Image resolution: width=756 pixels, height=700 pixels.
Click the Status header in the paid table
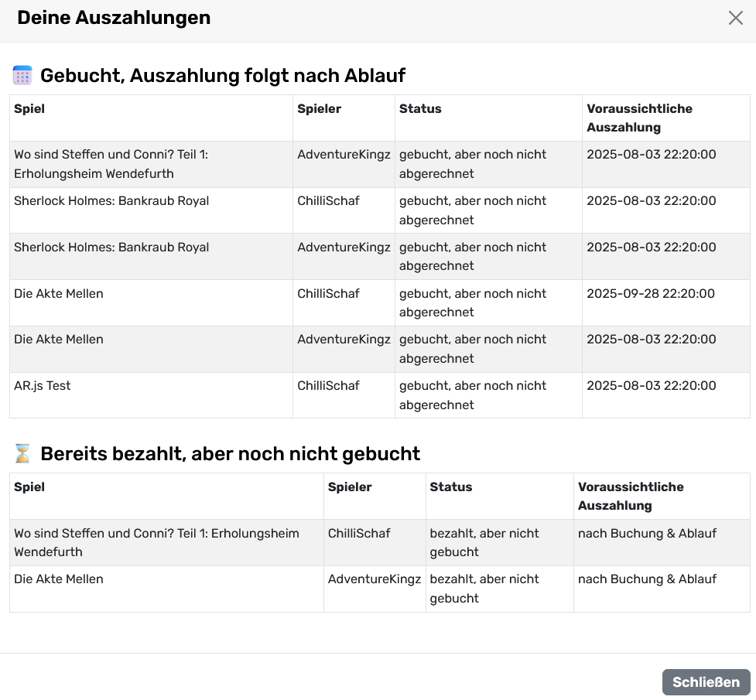451,487
